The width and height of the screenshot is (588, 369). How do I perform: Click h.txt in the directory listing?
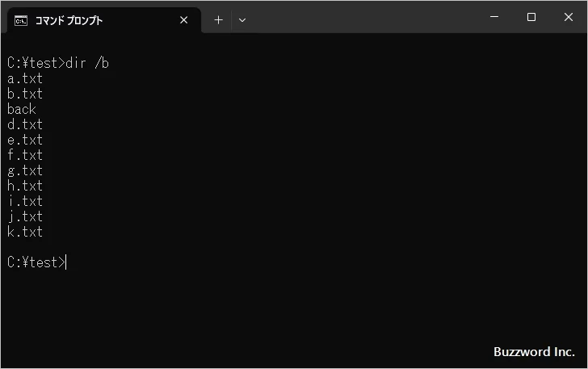pos(25,186)
